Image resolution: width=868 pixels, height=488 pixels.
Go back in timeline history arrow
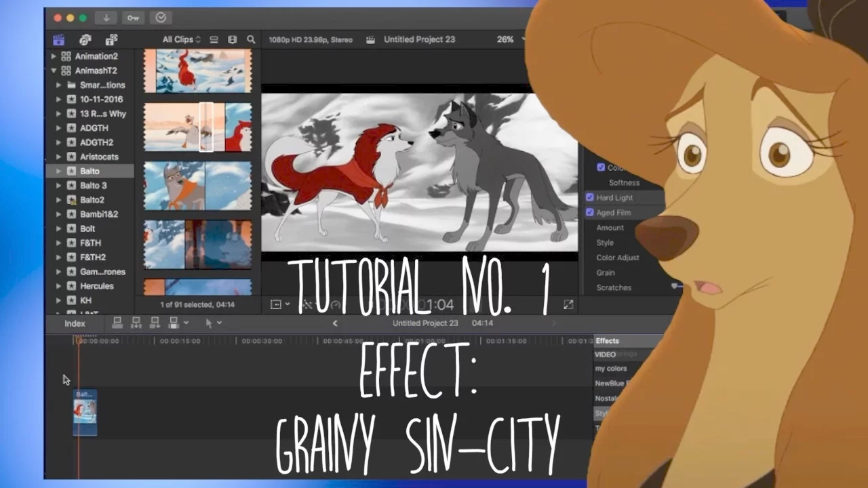click(x=335, y=323)
